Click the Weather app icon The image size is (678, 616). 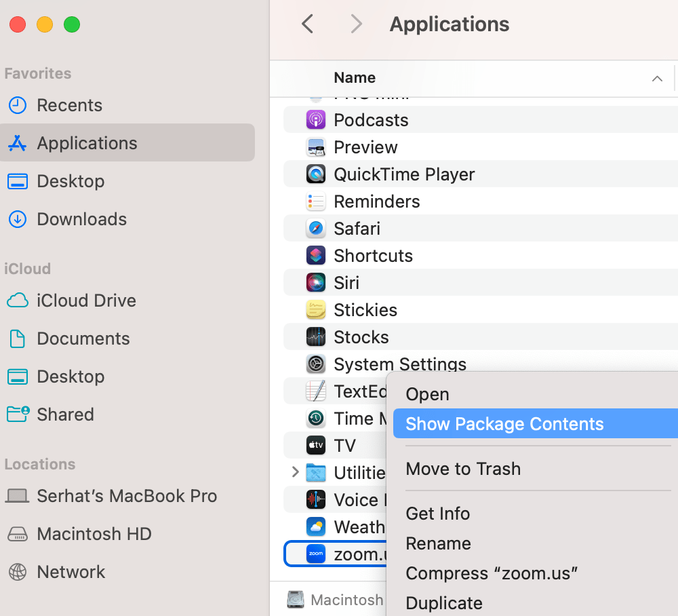pyautogui.click(x=316, y=527)
